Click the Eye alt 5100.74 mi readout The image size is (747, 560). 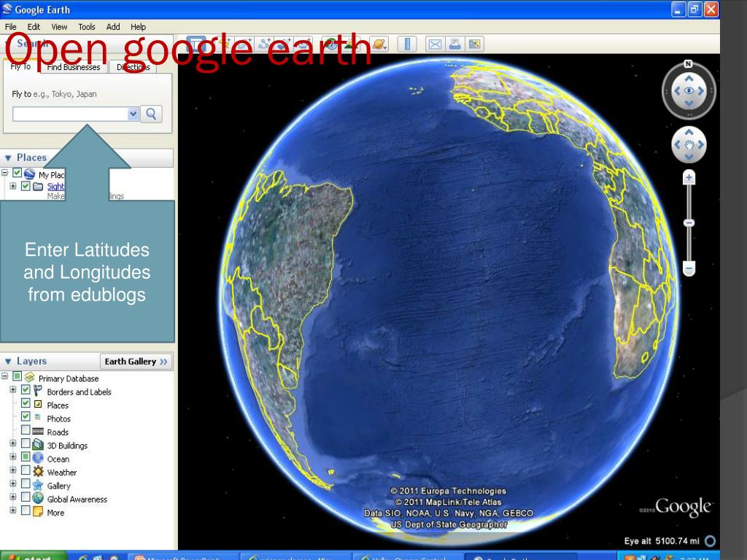(x=662, y=541)
